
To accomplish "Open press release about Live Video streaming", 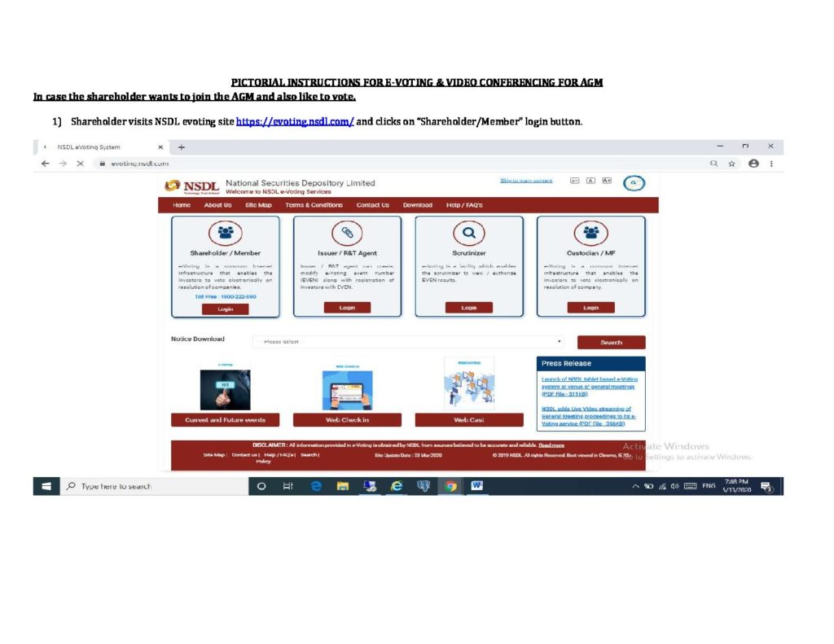I will pos(588,416).
